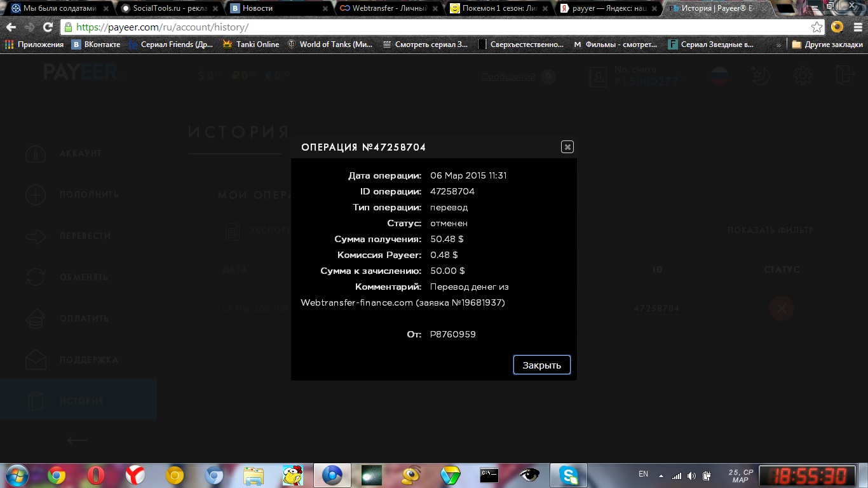Viewport: 868px width, 488px height.
Task: Click the eye icon in taskbar
Action: pyautogui.click(x=529, y=475)
